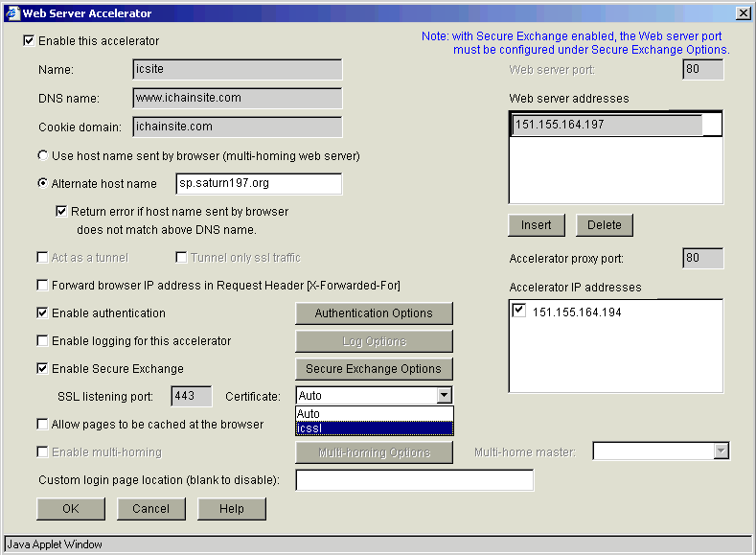The height and width of the screenshot is (555, 756).
Task: Open Help for this dialog
Action: coord(232,509)
